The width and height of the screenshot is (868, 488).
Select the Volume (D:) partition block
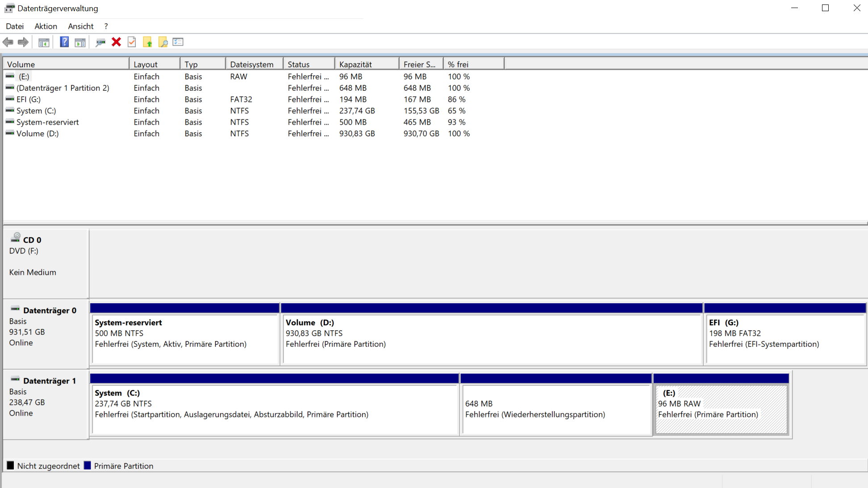coord(491,340)
